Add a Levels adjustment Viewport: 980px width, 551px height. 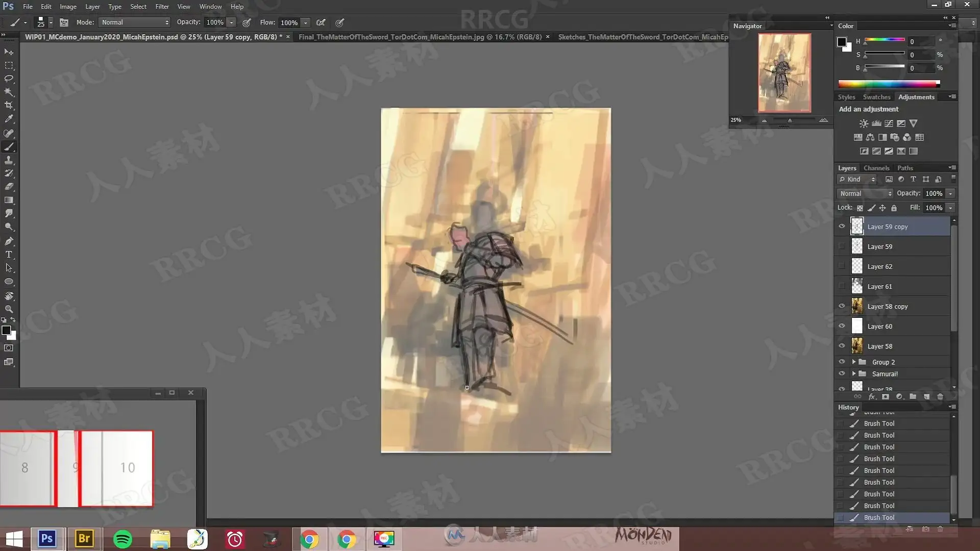(876, 123)
